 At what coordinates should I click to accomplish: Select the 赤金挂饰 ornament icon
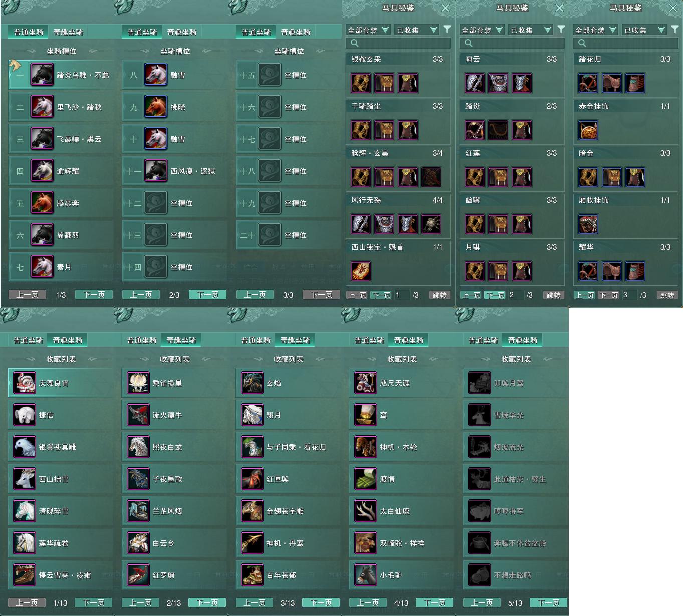588,130
